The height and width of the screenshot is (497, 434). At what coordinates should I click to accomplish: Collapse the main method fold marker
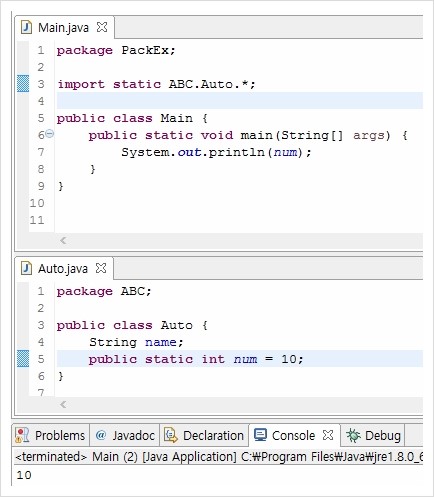(49, 134)
